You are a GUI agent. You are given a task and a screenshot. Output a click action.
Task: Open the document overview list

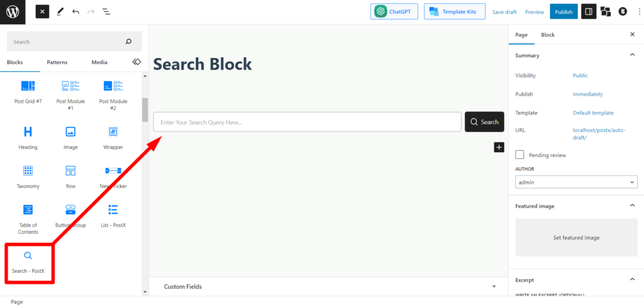click(106, 12)
